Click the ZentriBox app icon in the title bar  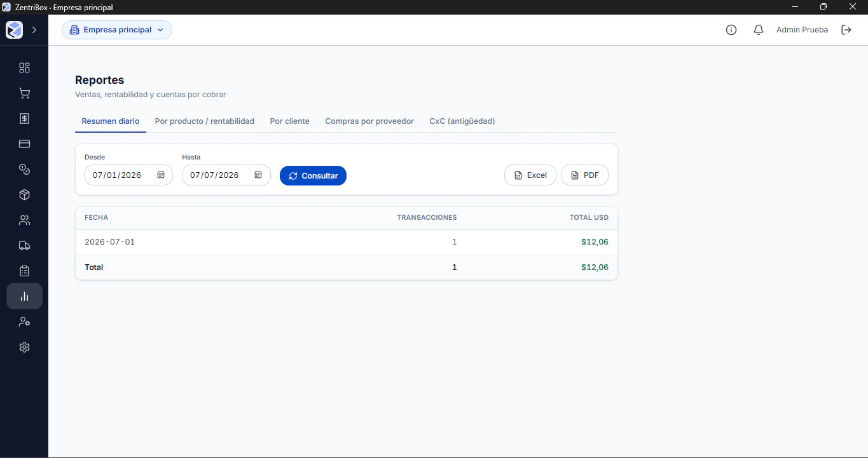click(7, 7)
